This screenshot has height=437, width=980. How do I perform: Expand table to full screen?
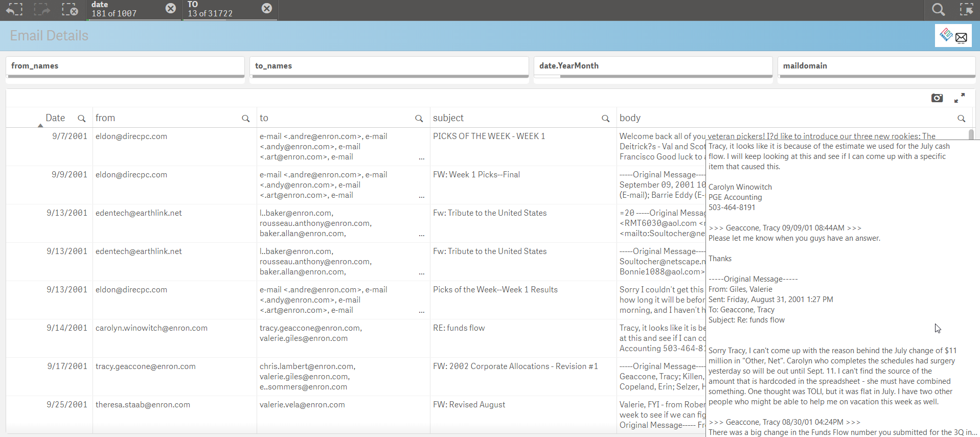(x=960, y=98)
